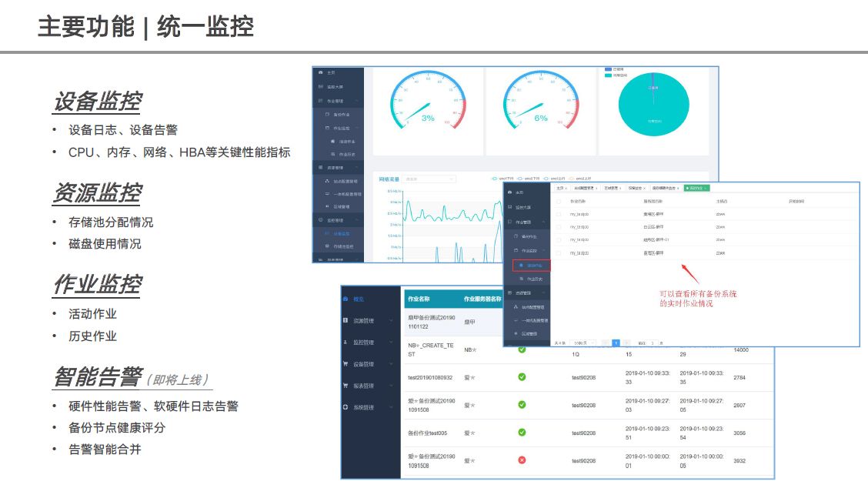Screen dimensions: 868x488
Task: Tick the header select-all checkbox in job table
Action: (559, 202)
